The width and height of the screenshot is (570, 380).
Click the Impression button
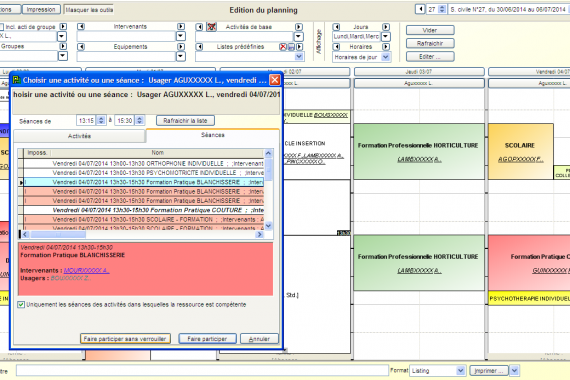click(x=41, y=9)
